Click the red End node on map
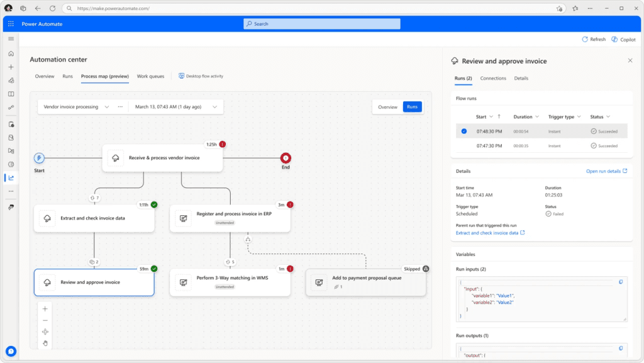 [286, 158]
